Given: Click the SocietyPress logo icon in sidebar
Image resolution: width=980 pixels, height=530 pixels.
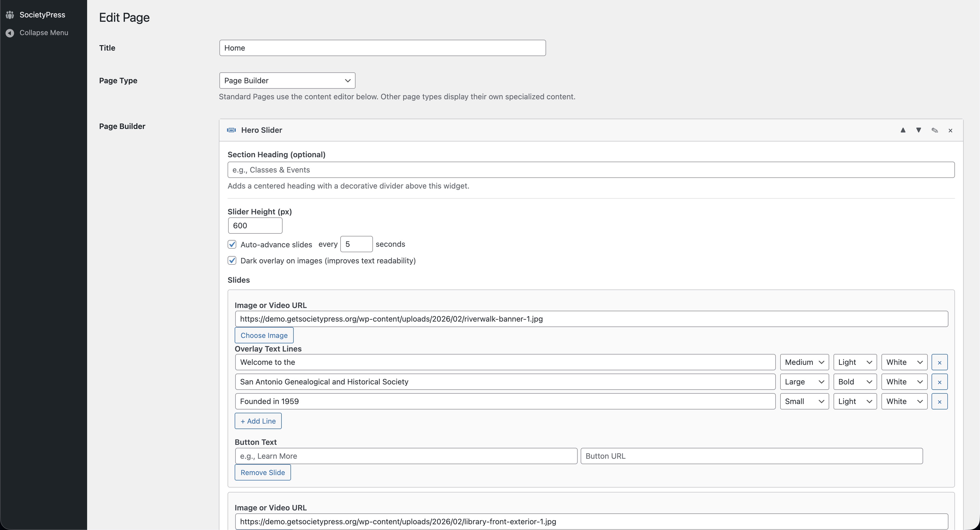Looking at the screenshot, I should pos(10,15).
